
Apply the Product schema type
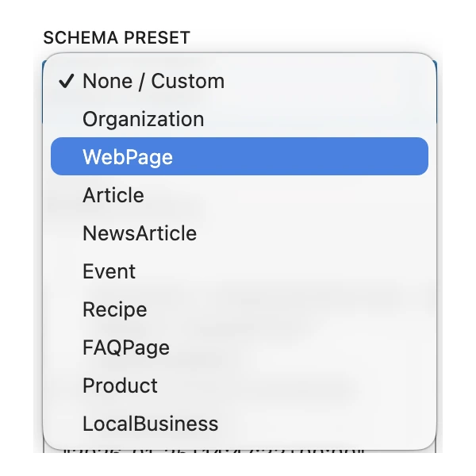pyautogui.click(x=121, y=386)
